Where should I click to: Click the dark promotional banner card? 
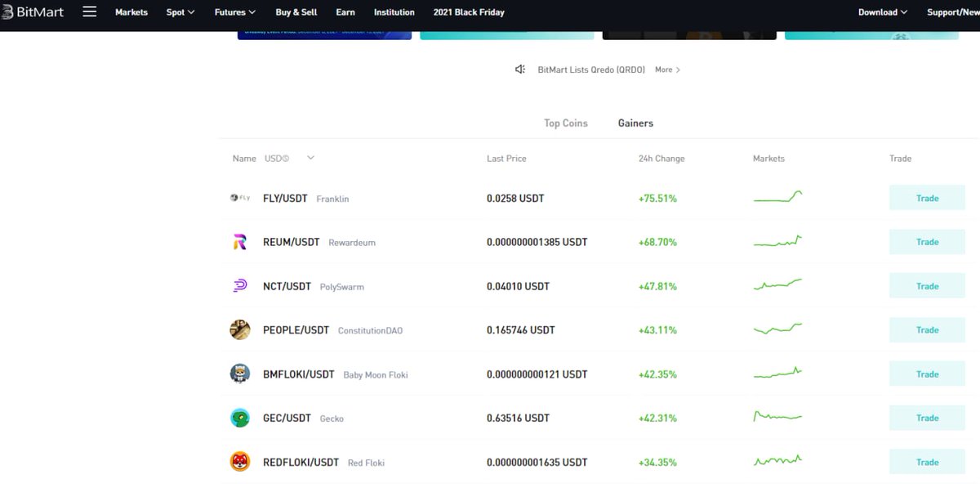(689, 35)
